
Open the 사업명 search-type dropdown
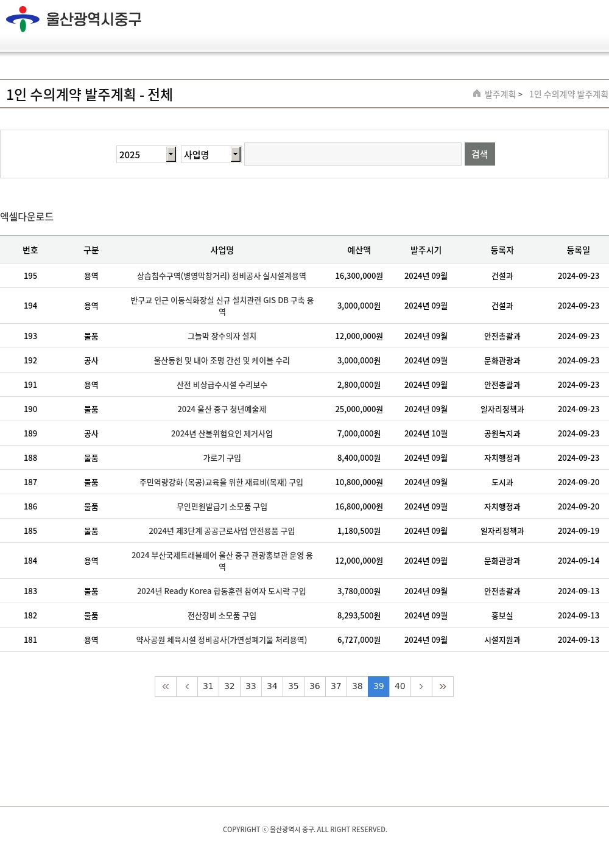pyautogui.click(x=211, y=155)
